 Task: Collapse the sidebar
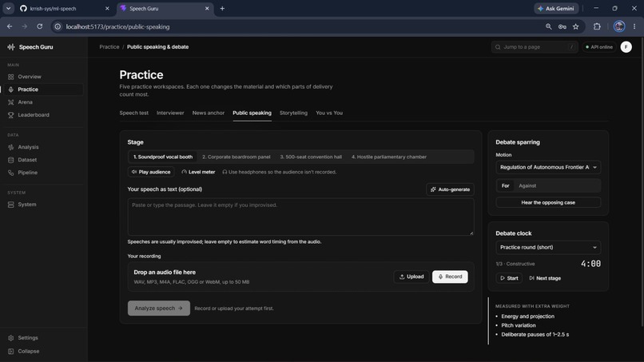coord(28,352)
